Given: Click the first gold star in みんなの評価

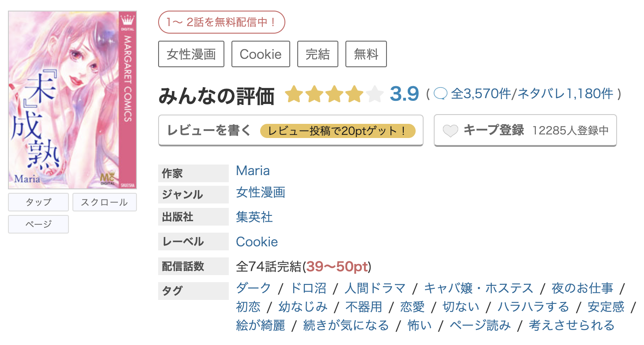Looking at the screenshot, I should [x=294, y=94].
